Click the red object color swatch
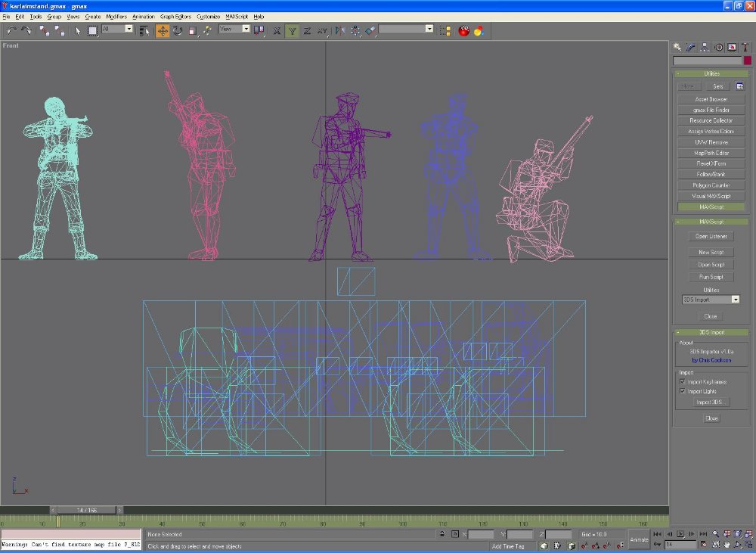The image size is (756, 553). pyautogui.click(x=747, y=61)
